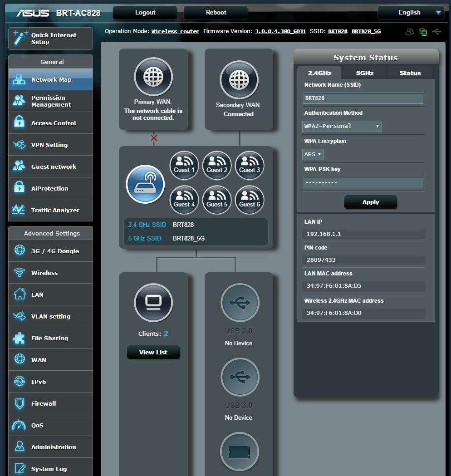Click the Network Map sidebar icon
This screenshot has width=451, height=476.
[19, 79]
